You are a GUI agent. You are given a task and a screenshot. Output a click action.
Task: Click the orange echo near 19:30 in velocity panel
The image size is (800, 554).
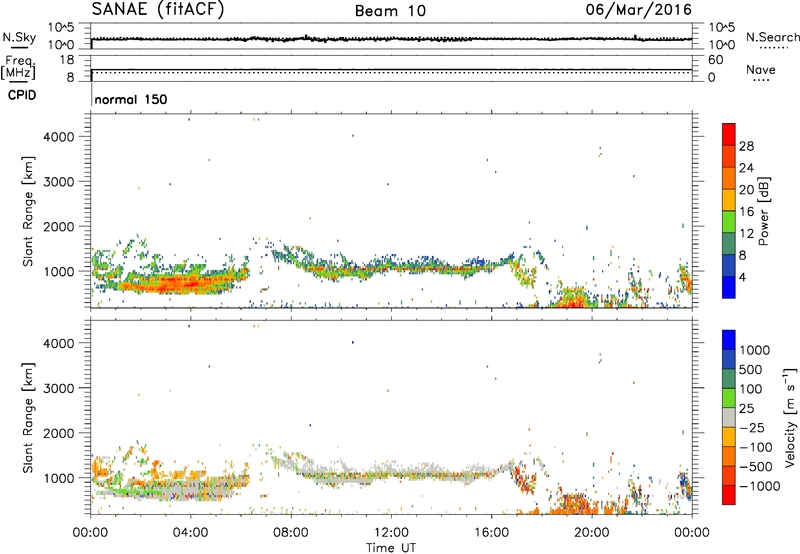coord(575,505)
